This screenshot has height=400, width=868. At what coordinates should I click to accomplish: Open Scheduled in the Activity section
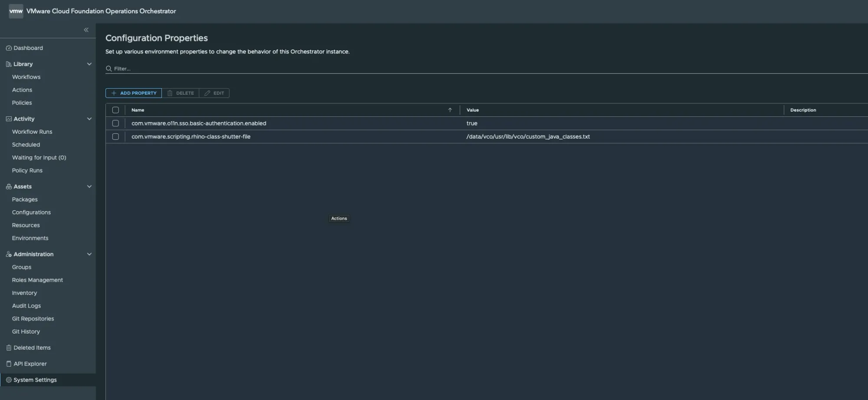[x=26, y=145]
